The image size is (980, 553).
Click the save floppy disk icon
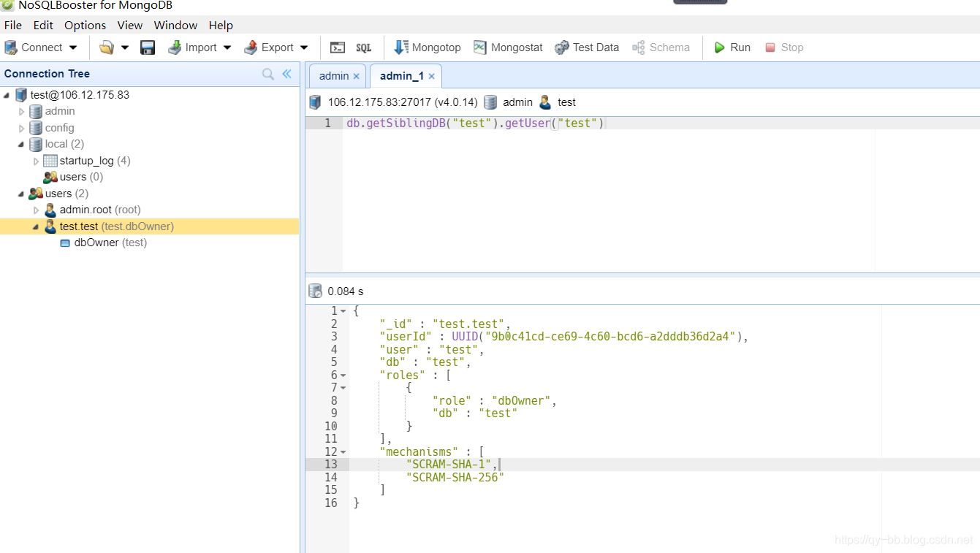[x=148, y=47]
